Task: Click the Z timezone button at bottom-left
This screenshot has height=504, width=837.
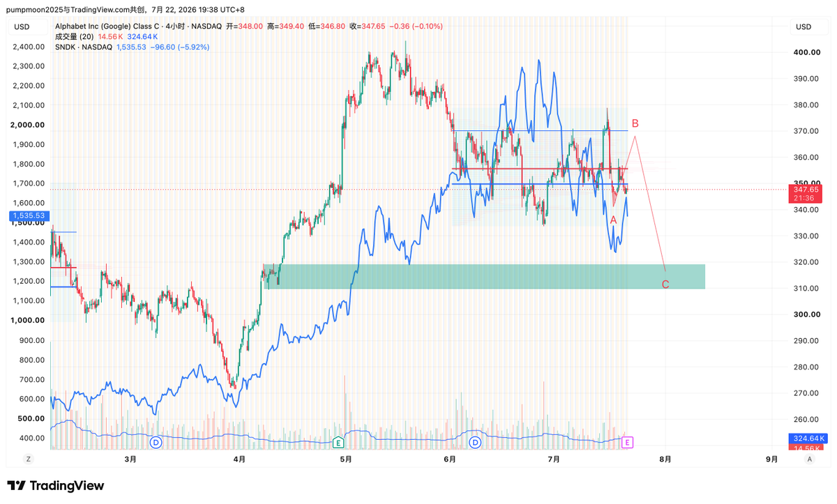Action: click(x=29, y=459)
